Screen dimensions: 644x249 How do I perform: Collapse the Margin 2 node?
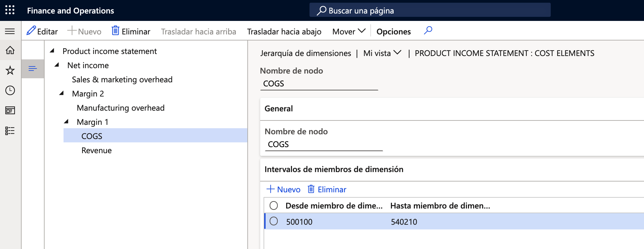[x=61, y=93]
